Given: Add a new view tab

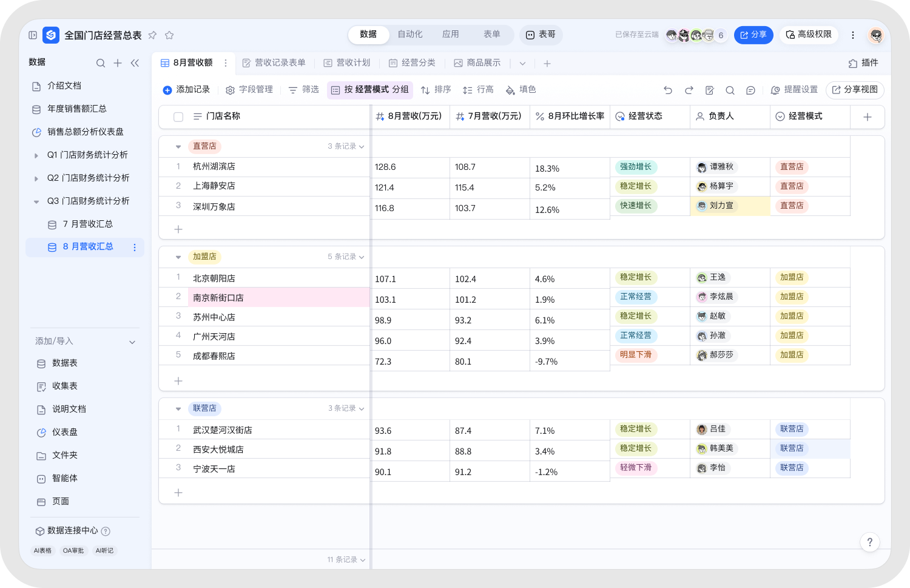Looking at the screenshot, I should click(x=547, y=63).
